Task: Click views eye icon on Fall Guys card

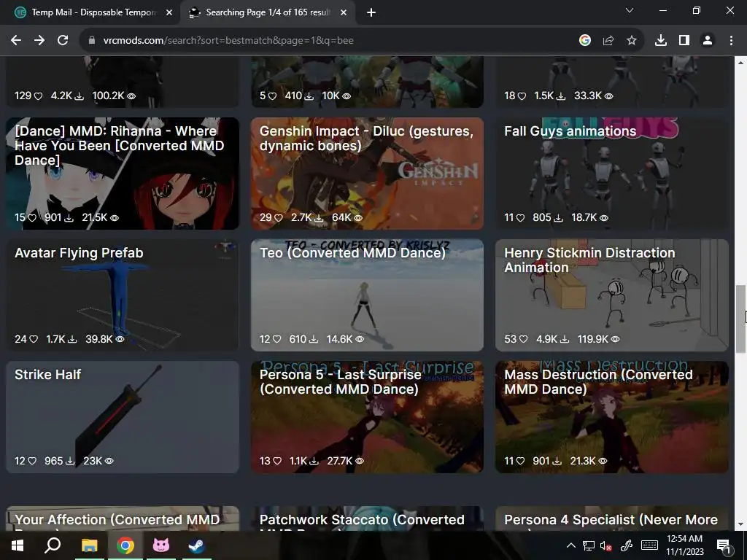Action: pos(603,218)
